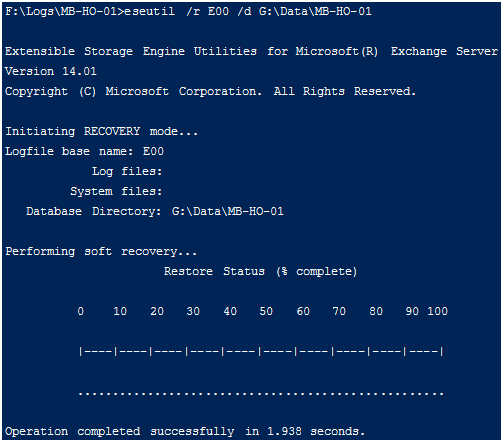The height and width of the screenshot is (442, 503).
Task: Click the System files label
Action: pos(116,192)
